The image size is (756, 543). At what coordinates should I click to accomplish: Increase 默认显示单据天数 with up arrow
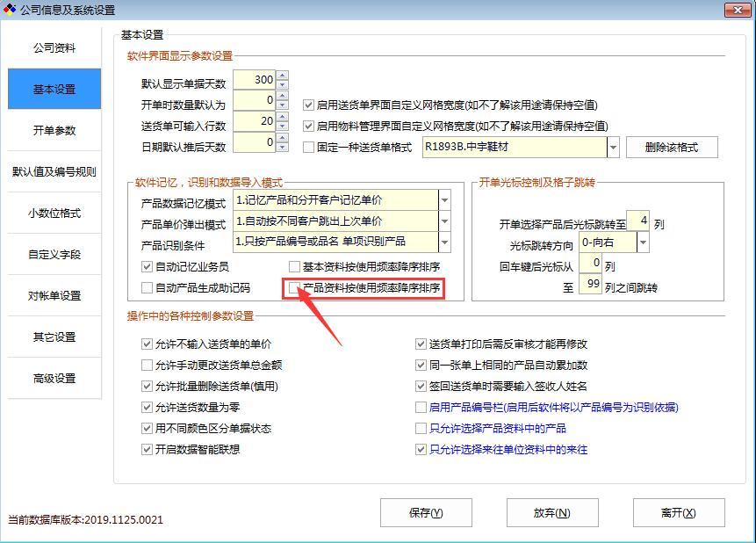(x=283, y=76)
